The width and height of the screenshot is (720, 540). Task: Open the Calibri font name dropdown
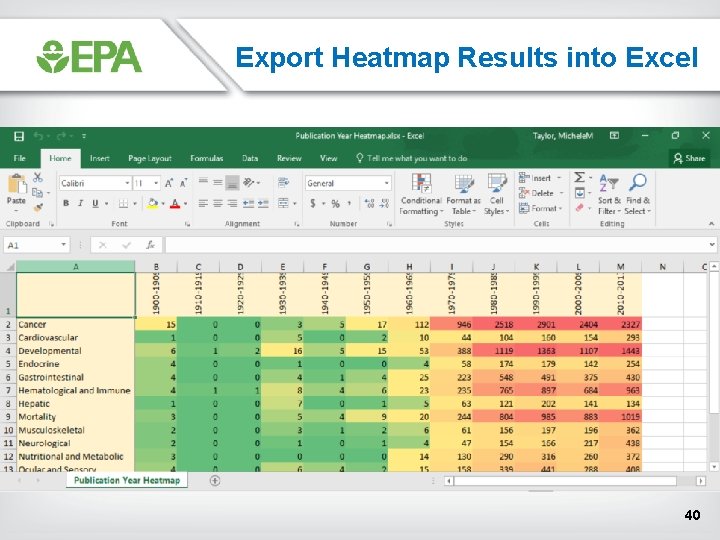coord(127,183)
